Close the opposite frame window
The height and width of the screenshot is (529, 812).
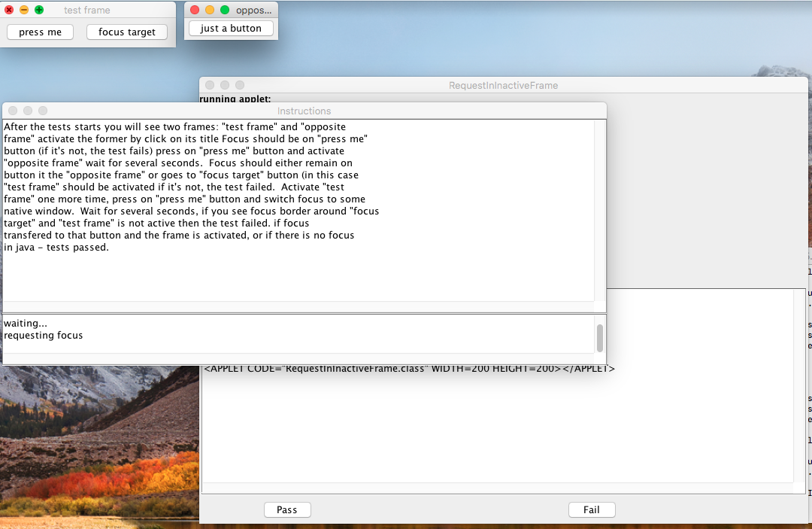click(195, 11)
